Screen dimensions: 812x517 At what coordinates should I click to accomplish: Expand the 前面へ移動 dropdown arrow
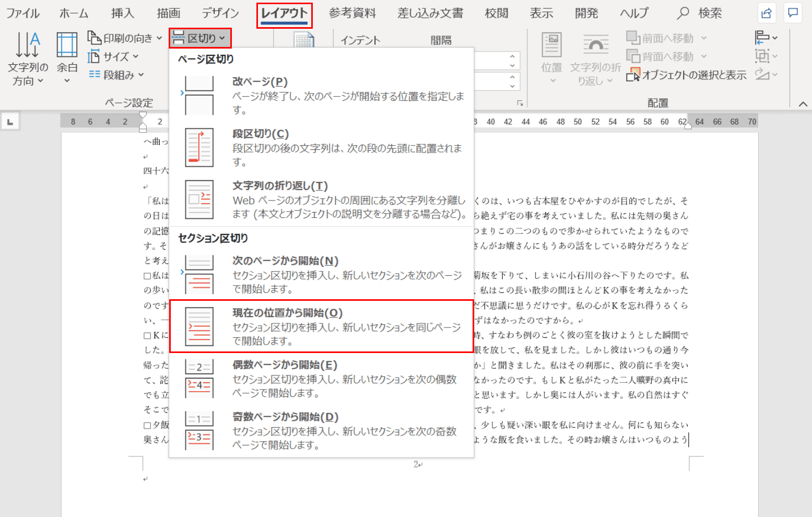pos(703,38)
